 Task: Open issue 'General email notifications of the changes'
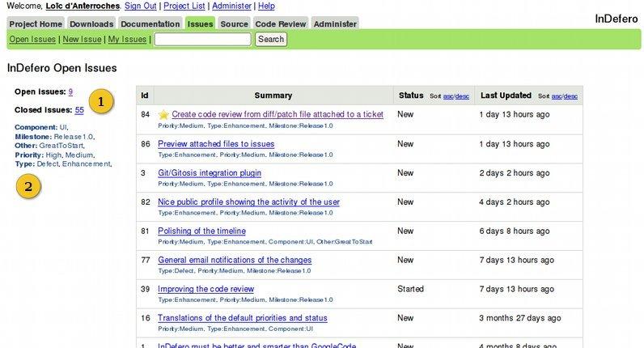pos(235,260)
